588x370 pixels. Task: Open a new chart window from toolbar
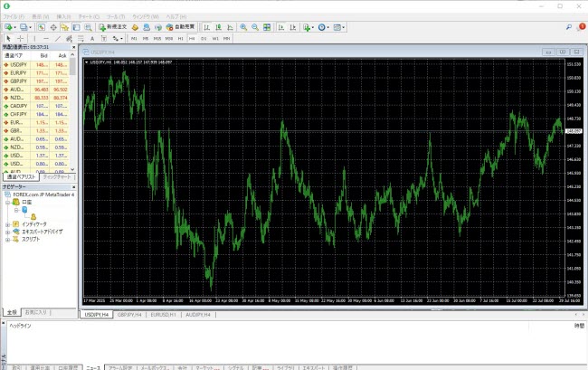pos(8,27)
